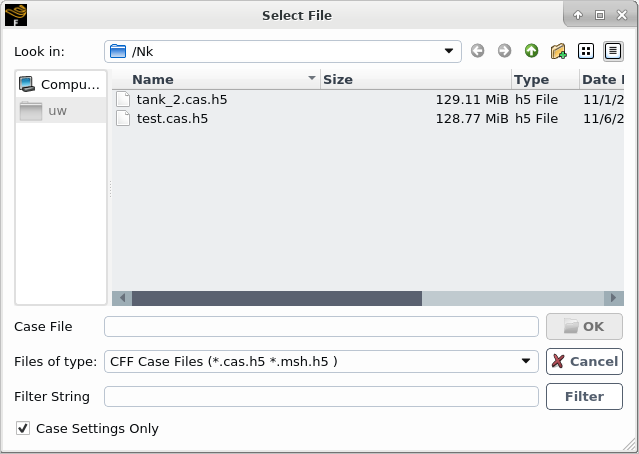Image resolution: width=639 pixels, height=454 pixels.
Task: Sort by the Size column header
Action: (x=416, y=79)
